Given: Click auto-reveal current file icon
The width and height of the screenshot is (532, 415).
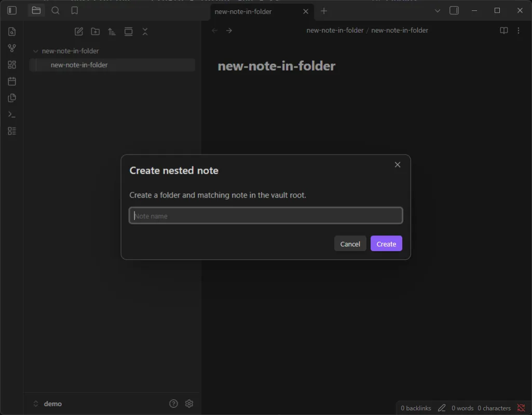Looking at the screenshot, I should coord(129,32).
